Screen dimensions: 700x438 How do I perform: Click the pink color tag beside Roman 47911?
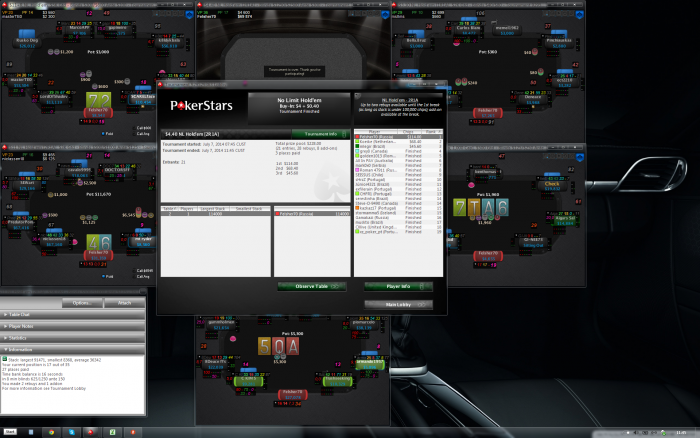point(357,170)
